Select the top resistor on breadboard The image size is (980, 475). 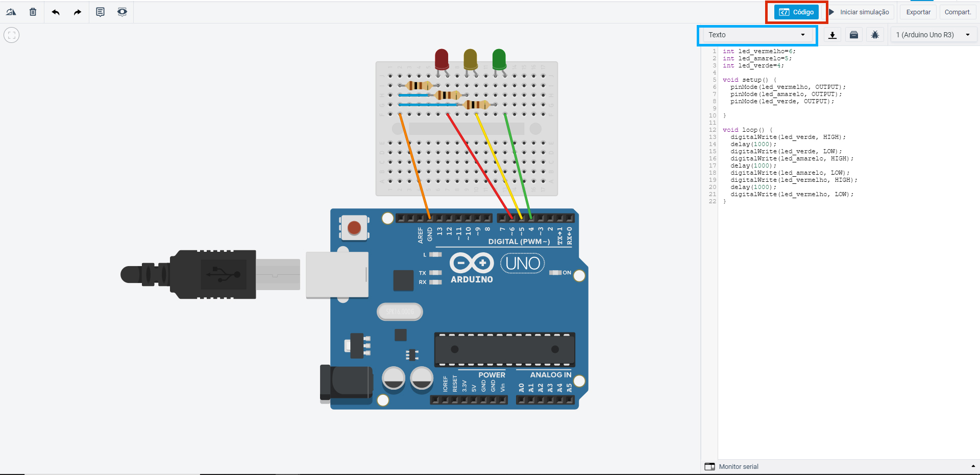click(x=419, y=85)
